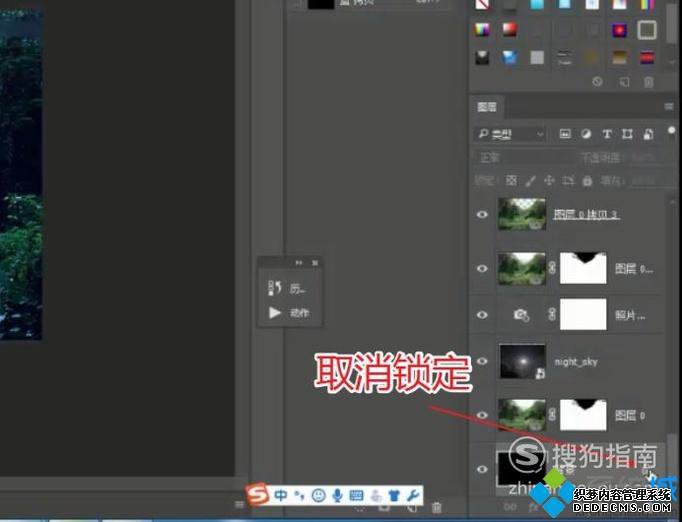The width and height of the screenshot is (682, 522).
Task: Click white mask of photo filter layer
Action: click(583, 314)
